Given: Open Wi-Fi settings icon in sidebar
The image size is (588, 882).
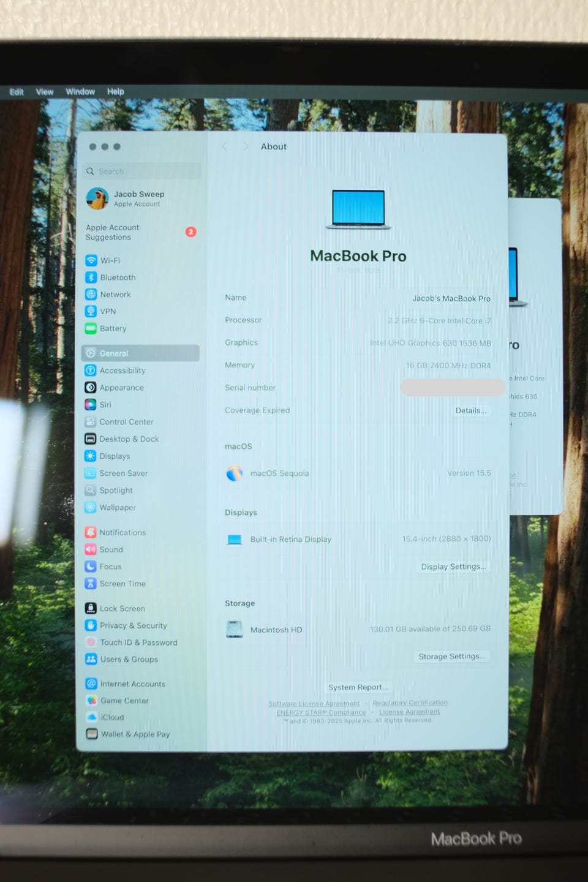Looking at the screenshot, I should (91, 260).
